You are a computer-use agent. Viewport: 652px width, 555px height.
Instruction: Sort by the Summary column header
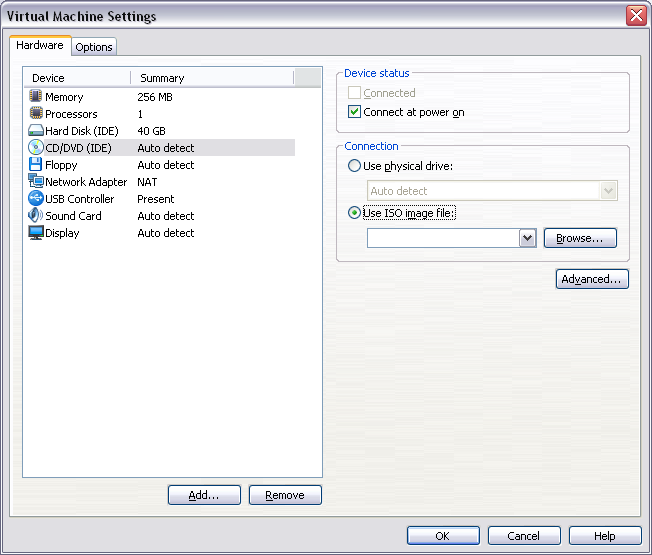212,78
